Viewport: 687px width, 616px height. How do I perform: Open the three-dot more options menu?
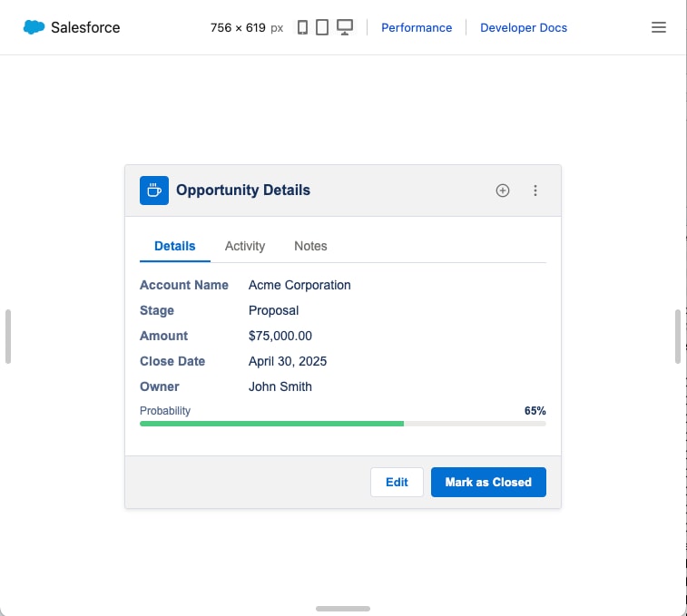coord(535,191)
